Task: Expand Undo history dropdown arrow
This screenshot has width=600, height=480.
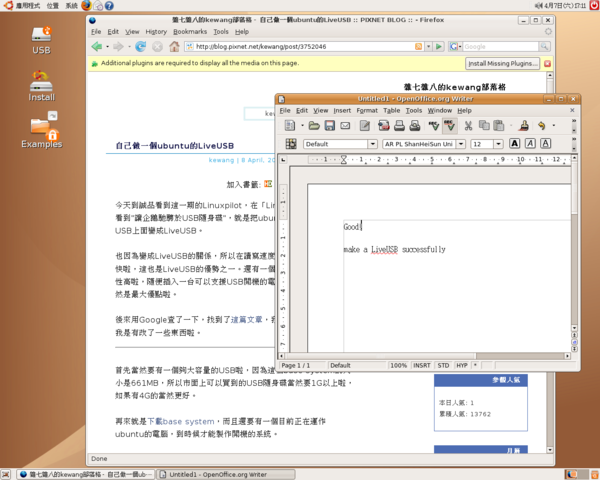Action: [x=553, y=126]
